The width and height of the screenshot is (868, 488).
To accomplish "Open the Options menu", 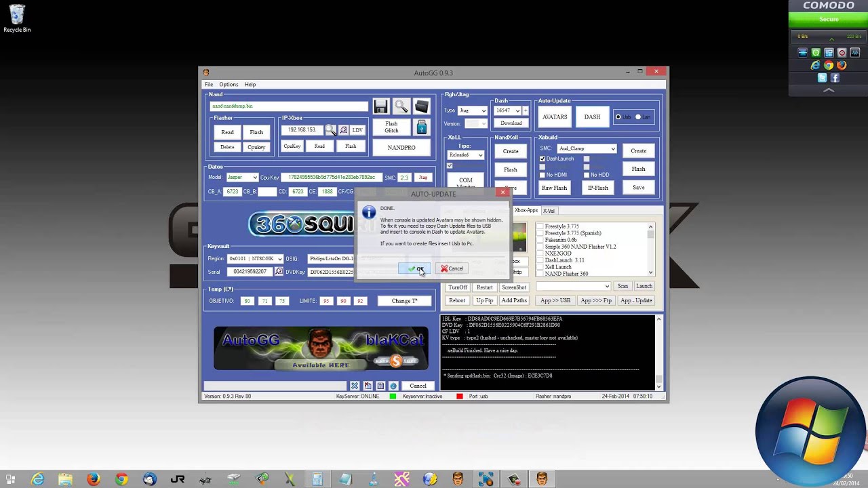I will coord(229,84).
